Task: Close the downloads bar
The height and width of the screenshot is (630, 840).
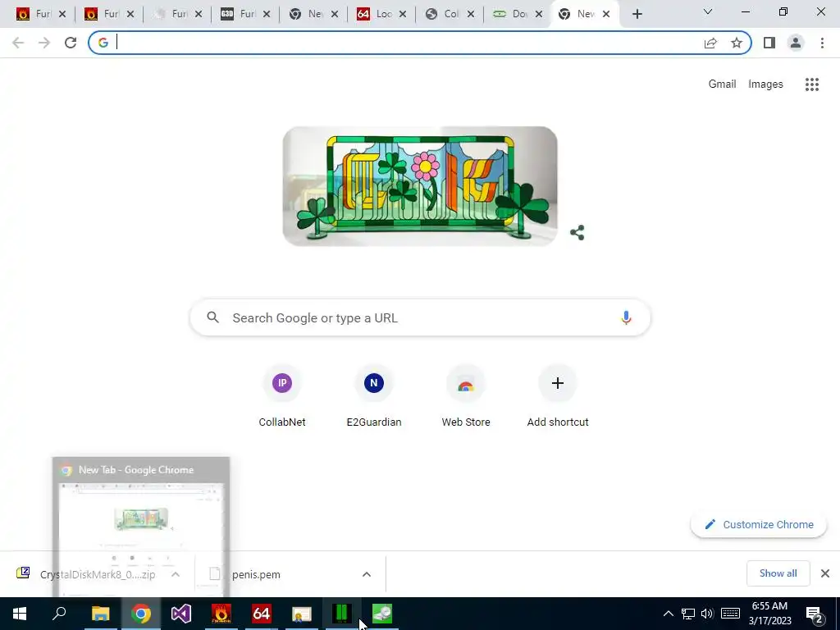Action: click(x=825, y=573)
